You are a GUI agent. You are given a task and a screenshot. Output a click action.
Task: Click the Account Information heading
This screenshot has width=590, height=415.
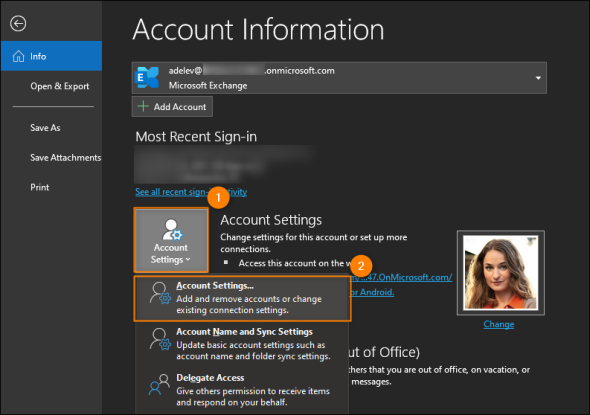(259, 29)
